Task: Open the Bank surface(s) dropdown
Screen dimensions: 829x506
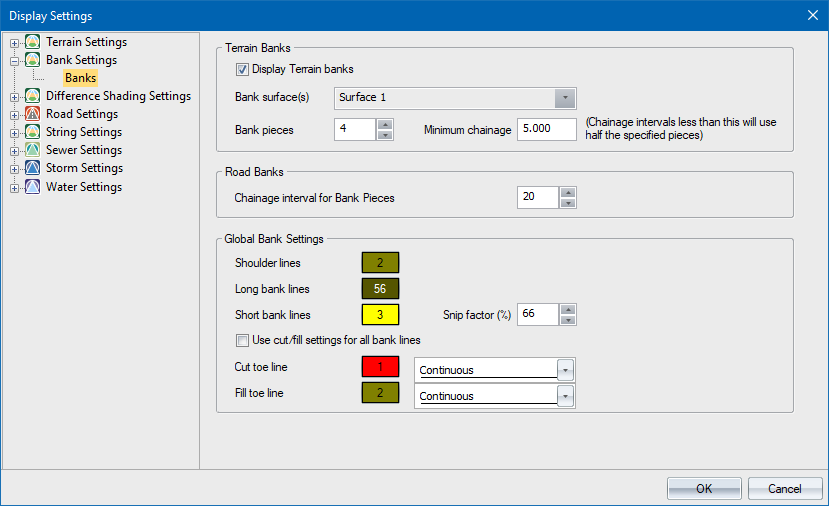Action: point(566,98)
